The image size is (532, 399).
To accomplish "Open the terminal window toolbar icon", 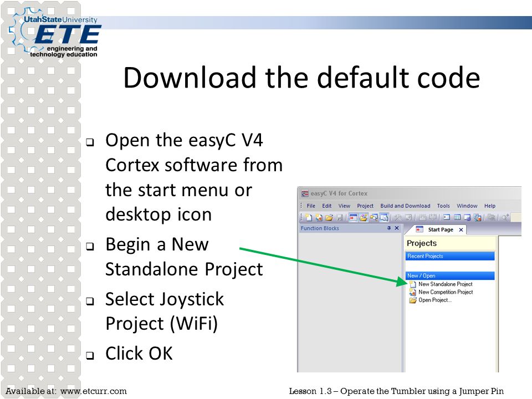I will coord(447,217).
